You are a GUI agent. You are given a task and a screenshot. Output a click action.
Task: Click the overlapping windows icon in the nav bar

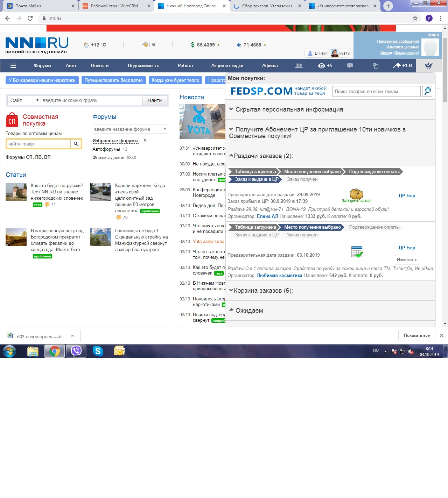376,66
